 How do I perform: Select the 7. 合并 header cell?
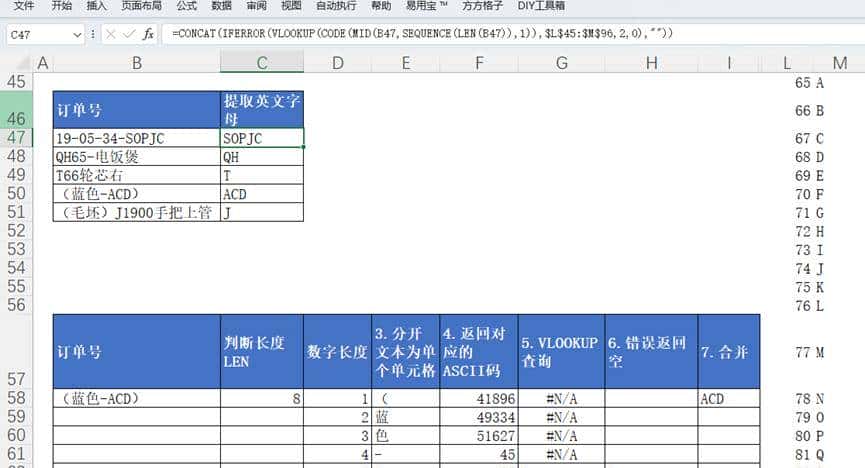click(729, 352)
